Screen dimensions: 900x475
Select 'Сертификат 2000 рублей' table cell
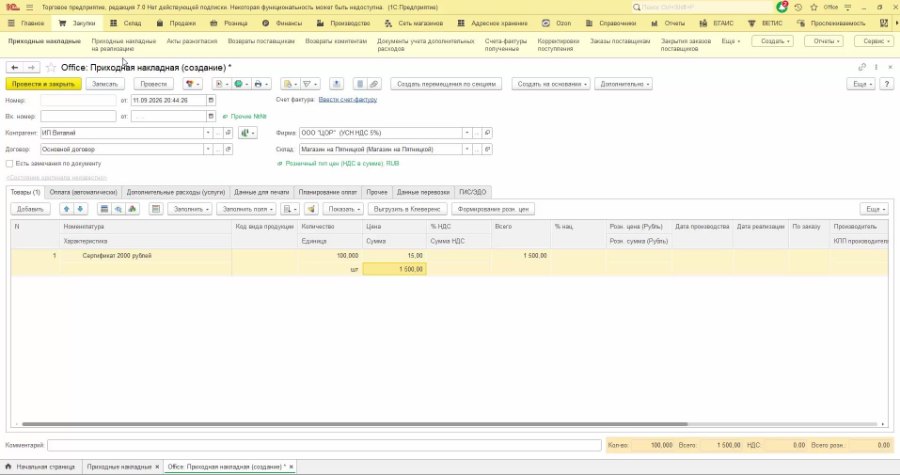(x=146, y=255)
